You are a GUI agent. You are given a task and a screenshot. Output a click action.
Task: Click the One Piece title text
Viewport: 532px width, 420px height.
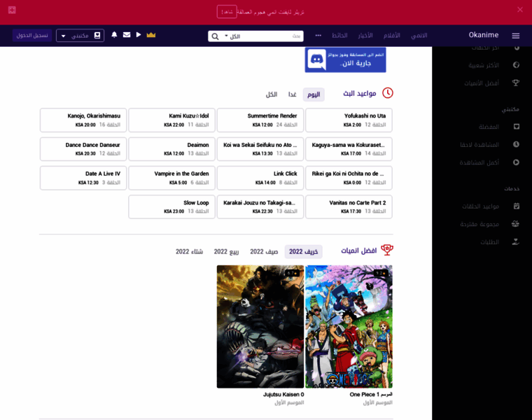coord(371,395)
